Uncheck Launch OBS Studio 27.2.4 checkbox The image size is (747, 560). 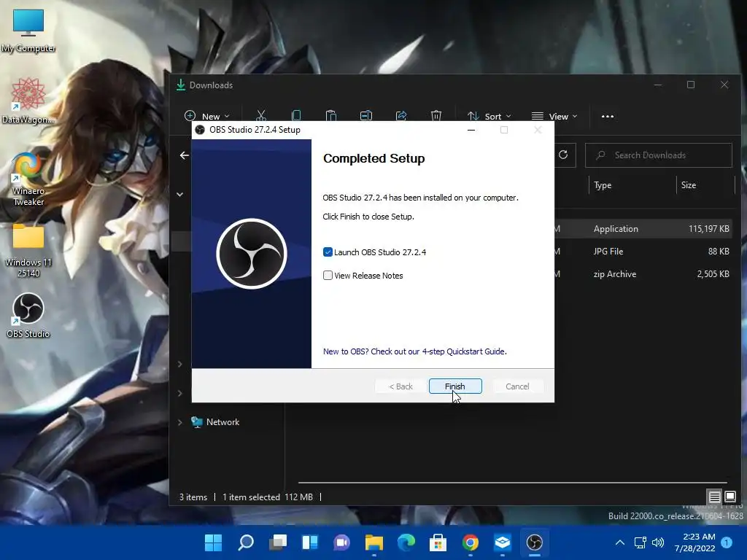328,252
